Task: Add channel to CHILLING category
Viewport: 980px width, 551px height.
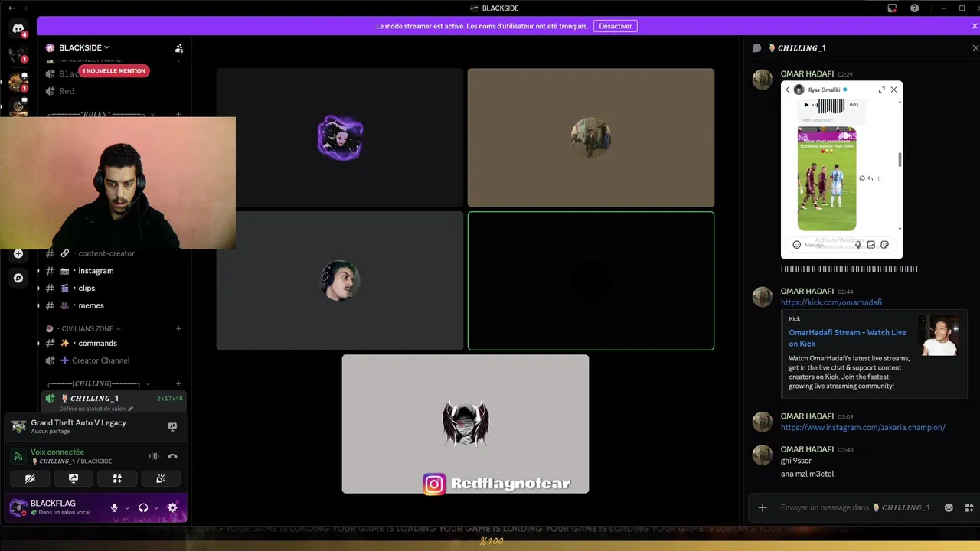Action: [x=178, y=383]
